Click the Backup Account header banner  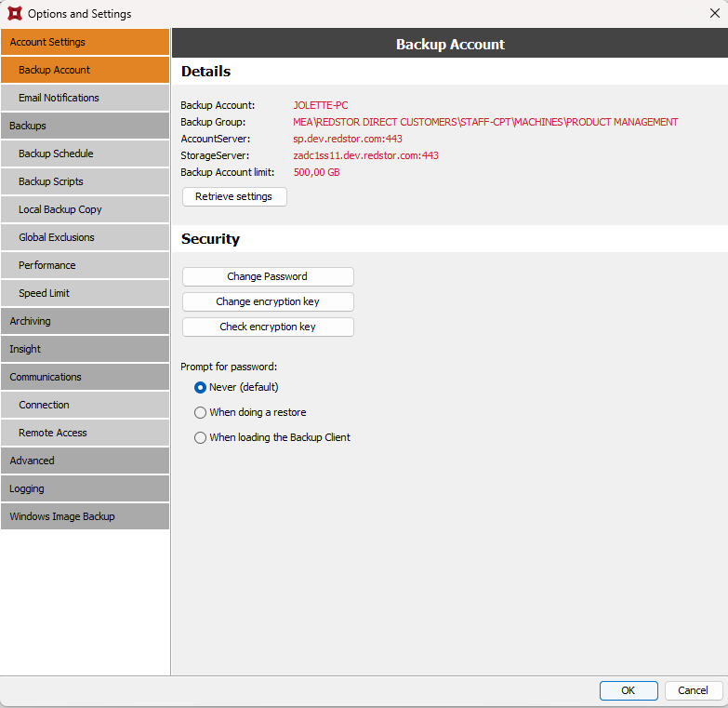(450, 44)
